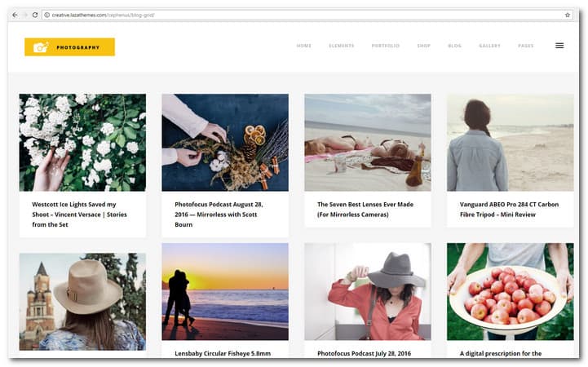Click the yellow Photography camera logo
This screenshot has height=367, width=588.
(69, 47)
